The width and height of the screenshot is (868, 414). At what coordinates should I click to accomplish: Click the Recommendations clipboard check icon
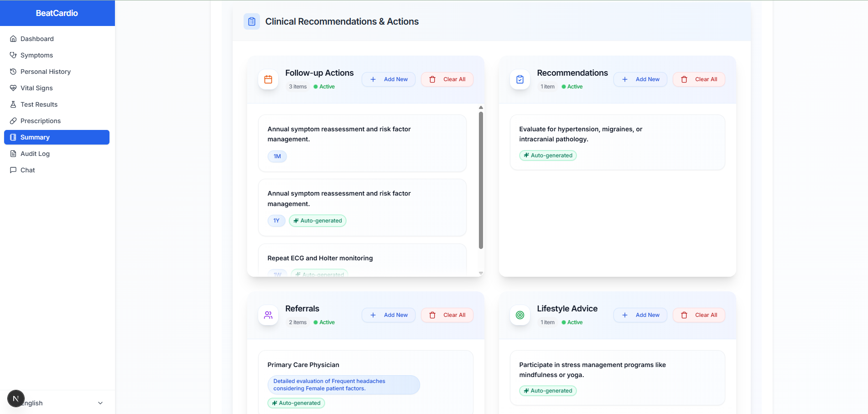(x=520, y=79)
